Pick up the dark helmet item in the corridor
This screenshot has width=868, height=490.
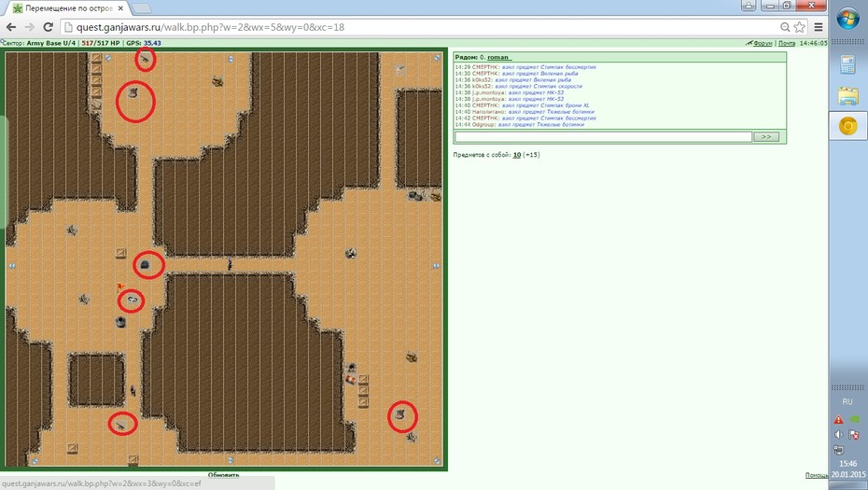[146, 265]
